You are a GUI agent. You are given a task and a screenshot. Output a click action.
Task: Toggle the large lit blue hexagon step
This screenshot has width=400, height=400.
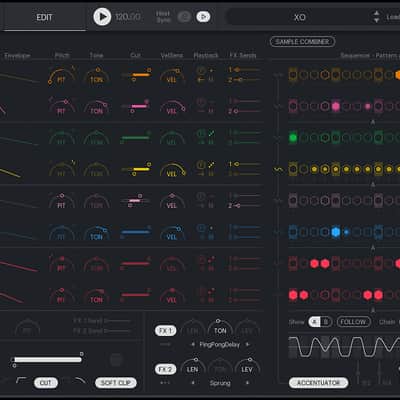tap(336, 232)
